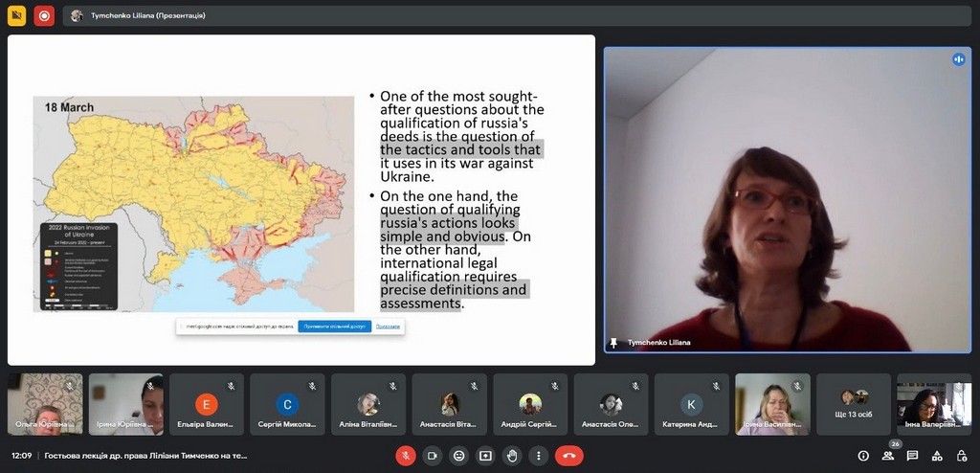Raise your hand in the meeting
Screen dimensions: 980x473
513,456
